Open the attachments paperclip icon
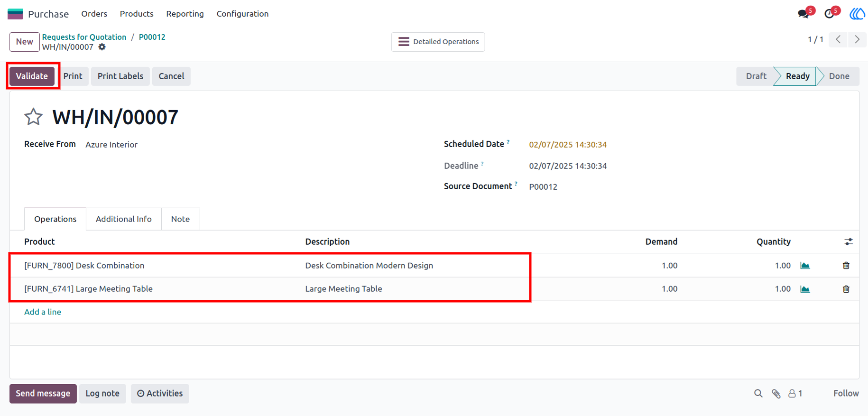868x416 pixels. (776, 393)
